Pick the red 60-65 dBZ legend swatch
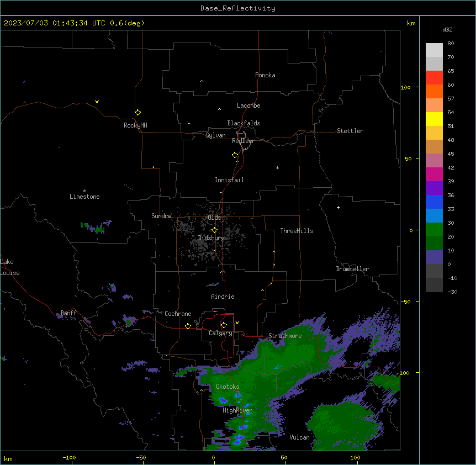 click(x=434, y=77)
